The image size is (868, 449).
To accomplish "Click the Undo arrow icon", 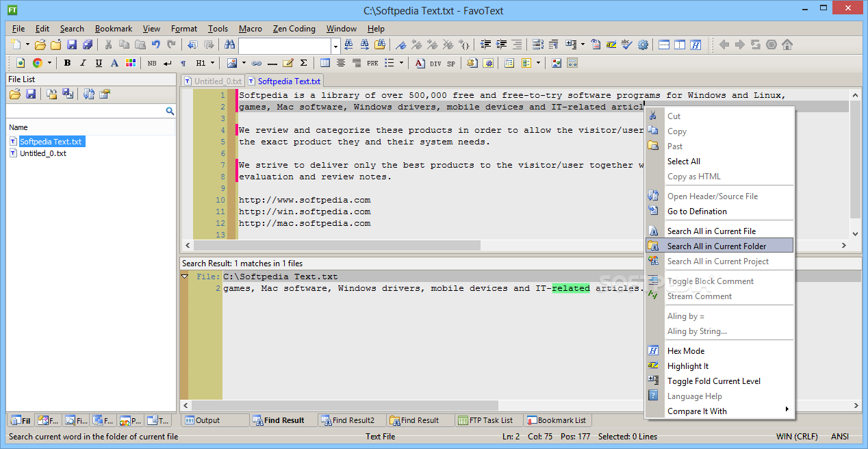I will 156,44.
